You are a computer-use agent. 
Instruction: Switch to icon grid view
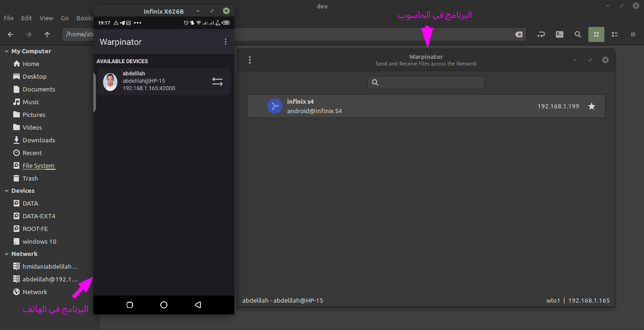point(596,34)
